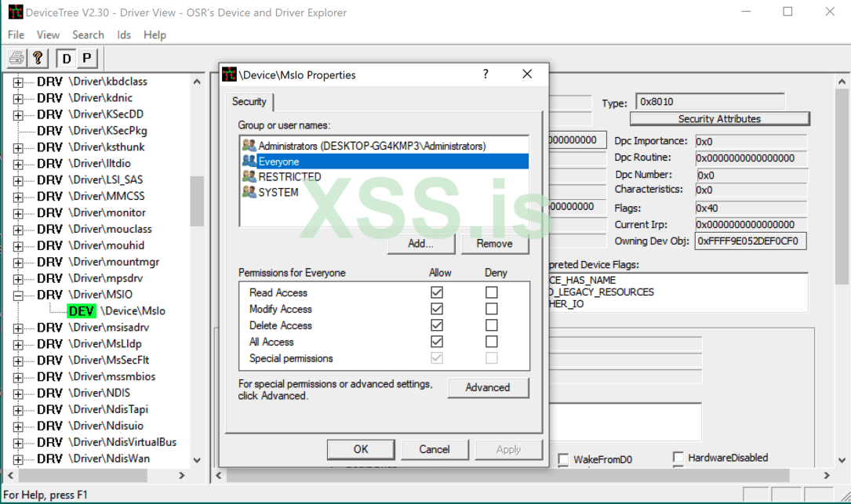Screen dimensions: 851x504
Task: Toggle Allow for Modify Access
Action: point(436,309)
